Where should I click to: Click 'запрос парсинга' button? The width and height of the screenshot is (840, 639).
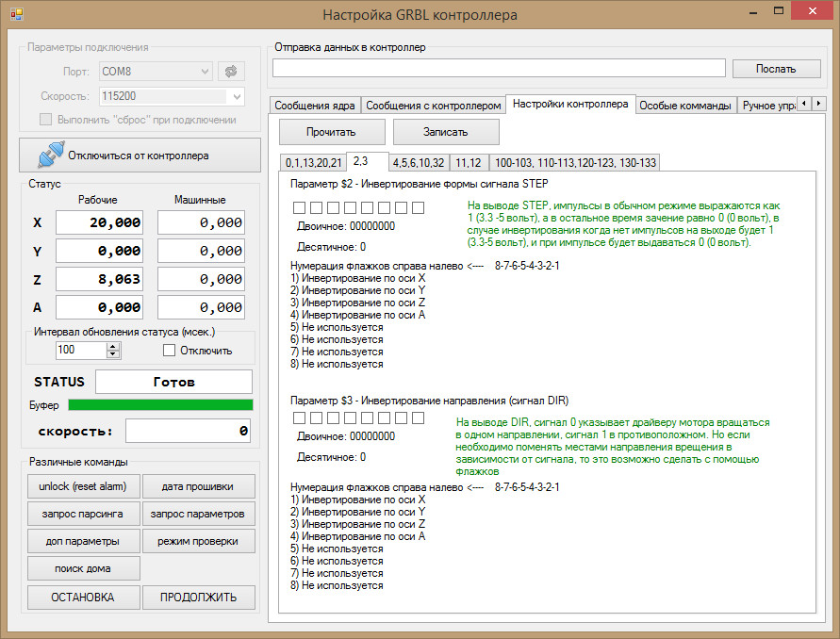pyautogui.click(x=83, y=514)
